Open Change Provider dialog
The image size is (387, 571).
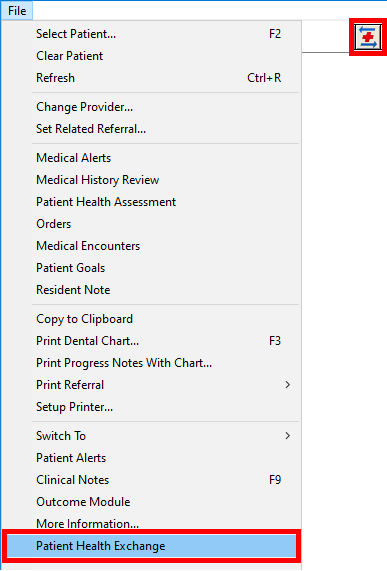pyautogui.click(x=151, y=107)
